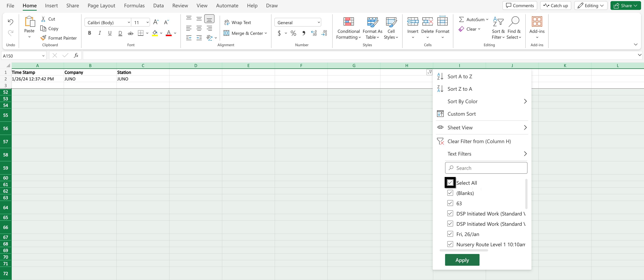Apply percent style format
Screen dimensions: 644x280
point(293,33)
